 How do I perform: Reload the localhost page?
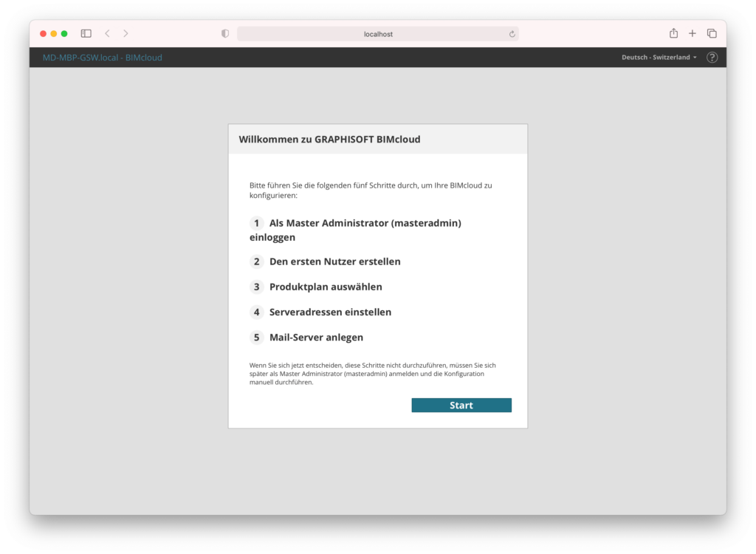tap(512, 33)
